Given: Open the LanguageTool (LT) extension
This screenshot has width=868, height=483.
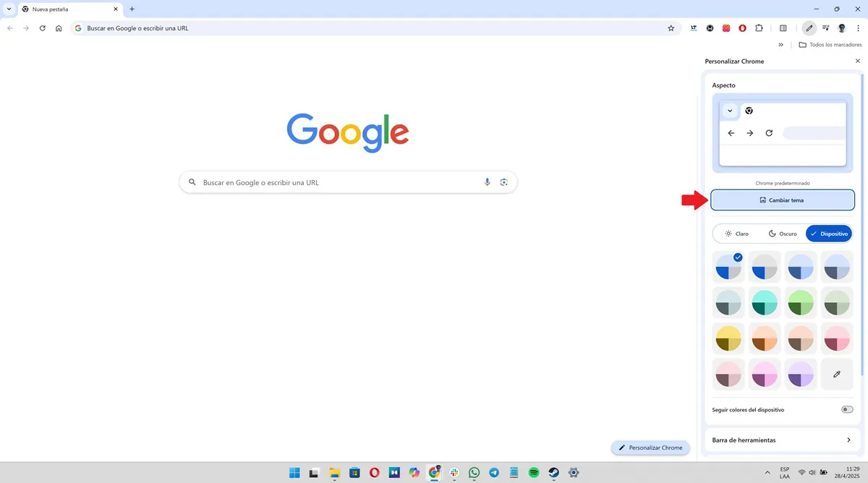Looking at the screenshot, I should tap(694, 28).
